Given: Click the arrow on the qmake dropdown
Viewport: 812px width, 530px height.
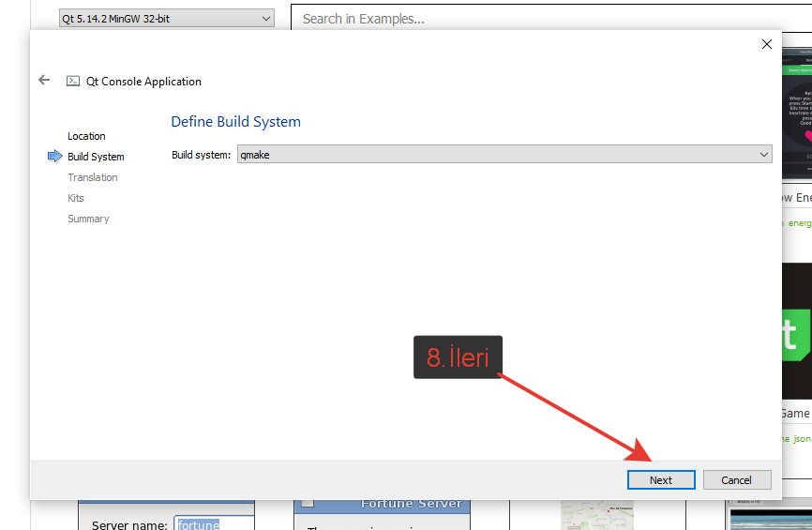Looking at the screenshot, I should (763, 155).
